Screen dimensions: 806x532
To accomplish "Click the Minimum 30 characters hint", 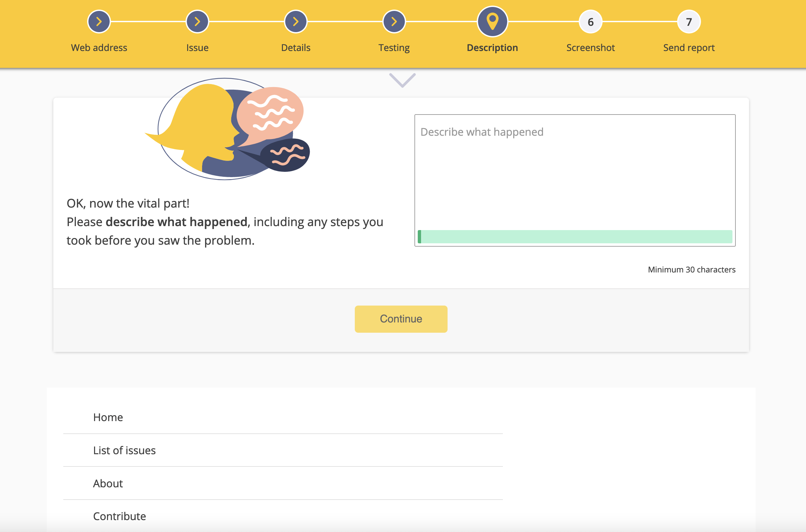I will click(692, 269).
